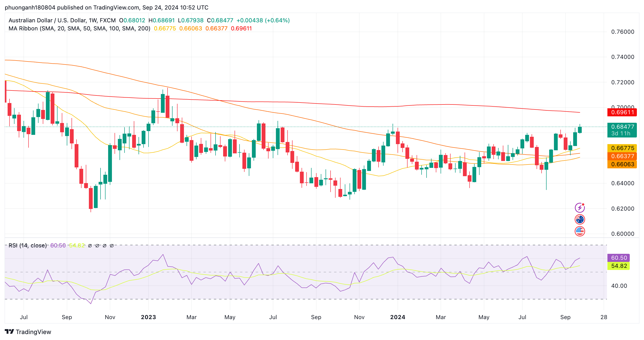
Task: Click the purple 60.50 RSI scale label
Action: pyautogui.click(x=619, y=258)
